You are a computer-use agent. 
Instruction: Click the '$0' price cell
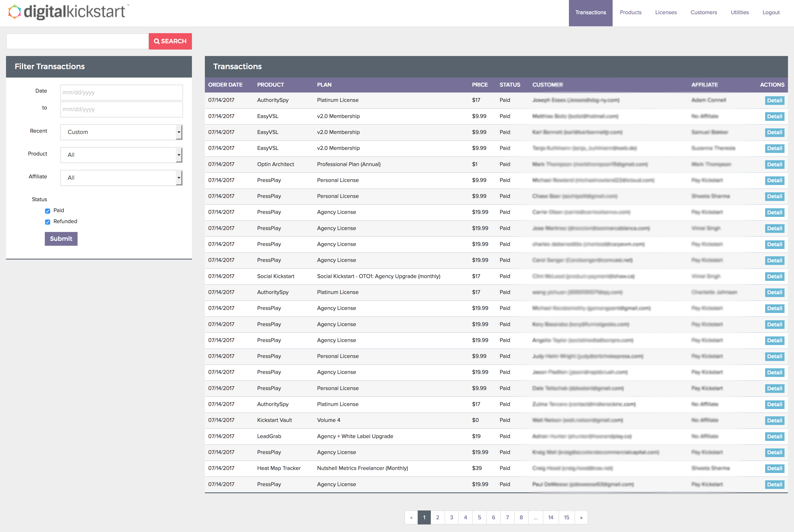point(475,420)
